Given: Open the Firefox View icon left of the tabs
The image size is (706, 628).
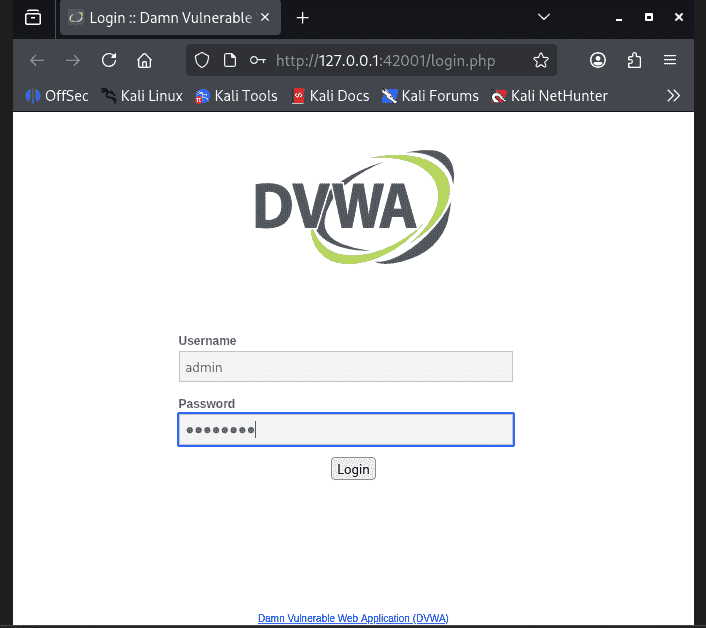Looking at the screenshot, I should pos(33,18).
